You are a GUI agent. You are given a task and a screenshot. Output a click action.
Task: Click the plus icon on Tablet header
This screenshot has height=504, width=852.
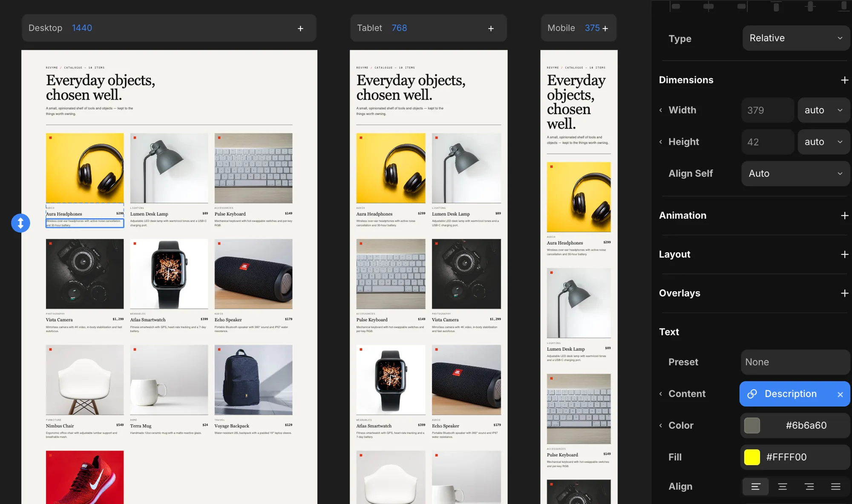click(x=491, y=28)
